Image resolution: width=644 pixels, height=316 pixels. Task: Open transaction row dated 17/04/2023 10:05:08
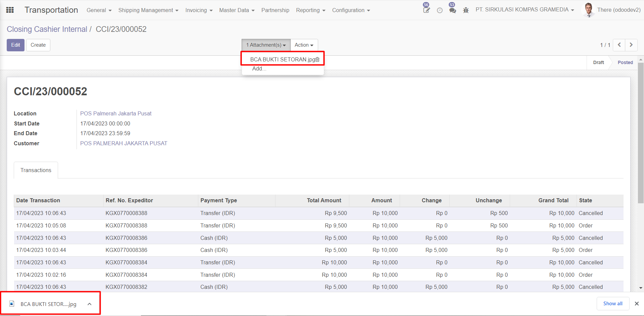pyautogui.click(x=318, y=225)
